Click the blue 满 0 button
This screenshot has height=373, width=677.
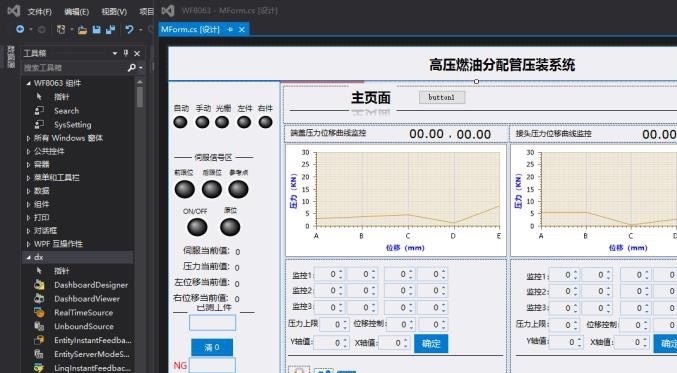212,347
